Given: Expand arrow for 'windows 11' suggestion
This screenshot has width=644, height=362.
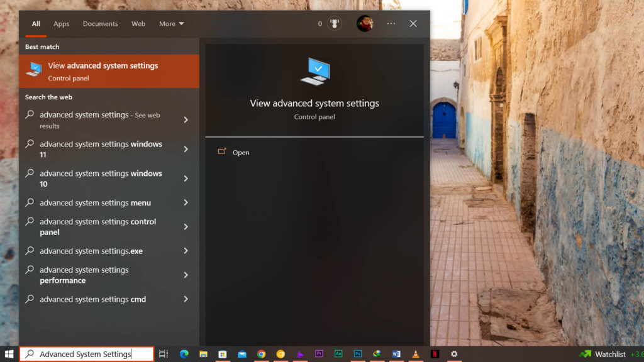Looking at the screenshot, I should point(186,149).
